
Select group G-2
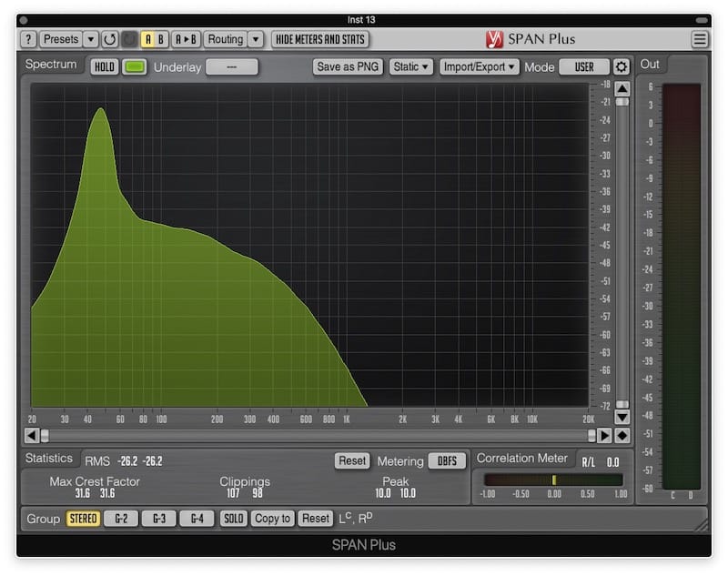pyautogui.click(x=121, y=519)
